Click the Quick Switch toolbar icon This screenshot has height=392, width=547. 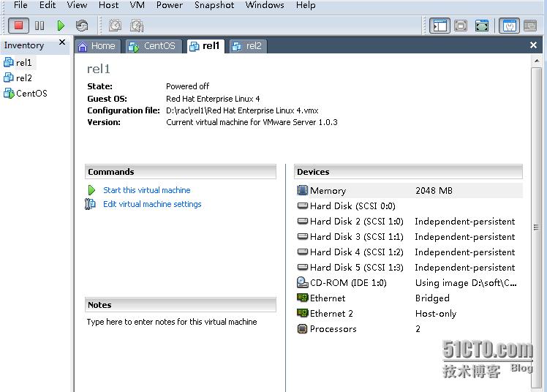[461, 26]
